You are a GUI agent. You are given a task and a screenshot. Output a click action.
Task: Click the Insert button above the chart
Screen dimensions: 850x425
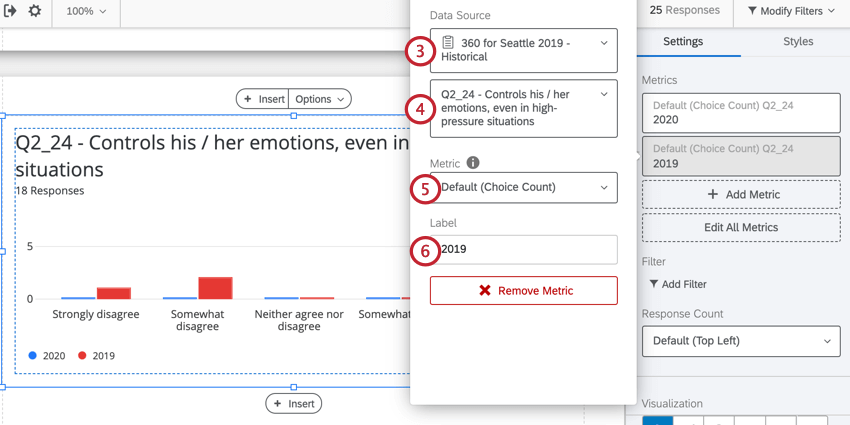[263, 99]
